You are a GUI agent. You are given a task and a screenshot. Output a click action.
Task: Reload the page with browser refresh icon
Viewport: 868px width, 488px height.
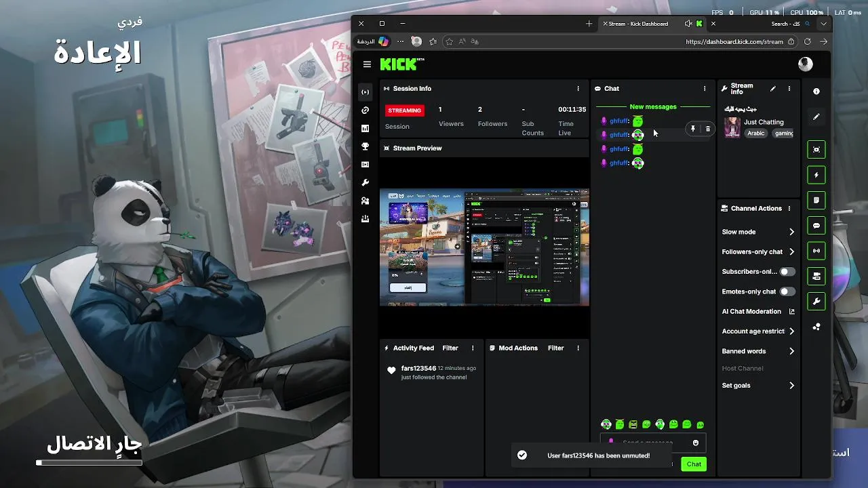coord(808,41)
